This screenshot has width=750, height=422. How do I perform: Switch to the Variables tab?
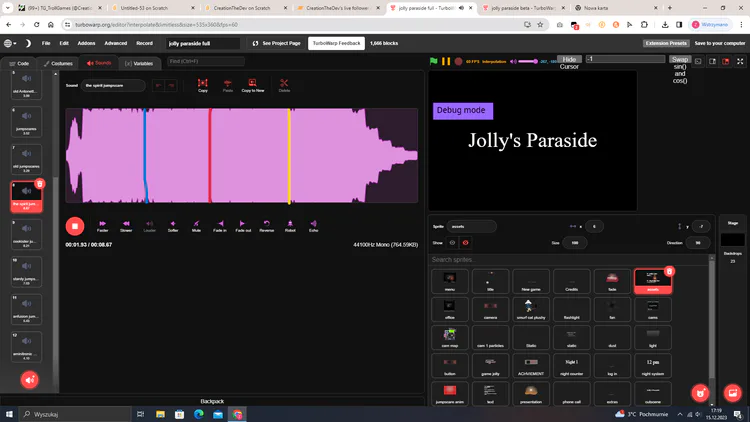[x=139, y=63]
